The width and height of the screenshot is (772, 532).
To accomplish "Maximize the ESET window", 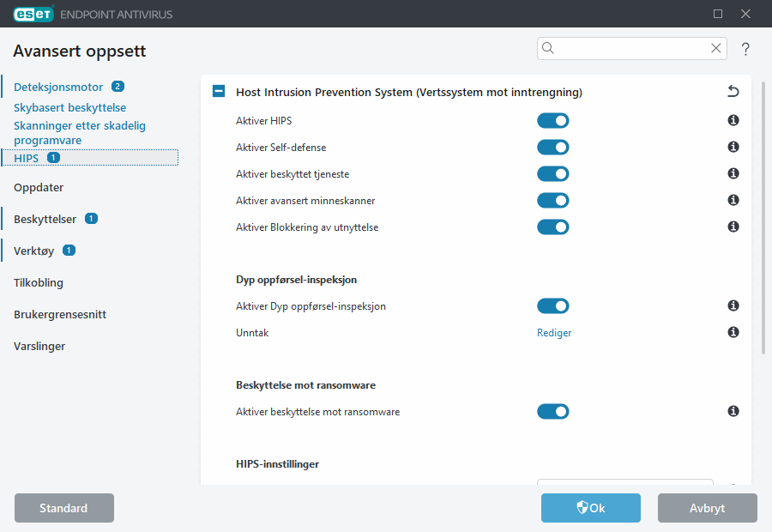I will point(718,14).
